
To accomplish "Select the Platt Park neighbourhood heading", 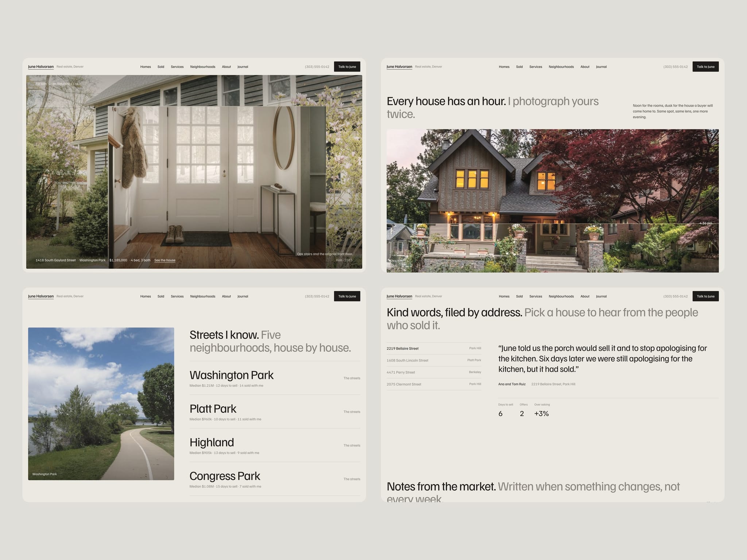I will 213,409.
